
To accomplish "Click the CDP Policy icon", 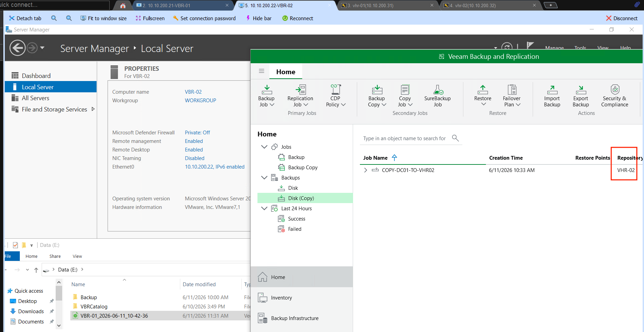I will pyautogui.click(x=336, y=90).
